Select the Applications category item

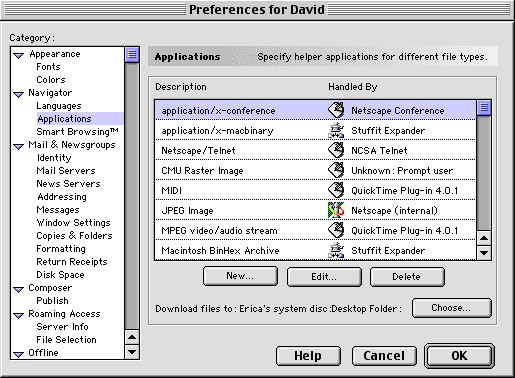[x=64, y=119]
